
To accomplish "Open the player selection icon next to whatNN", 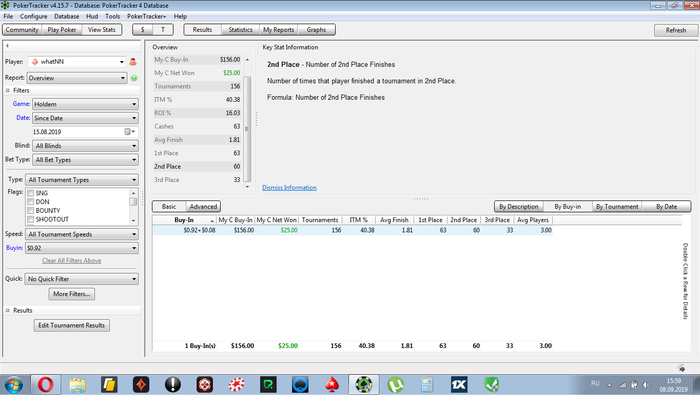I will point(133,62).
